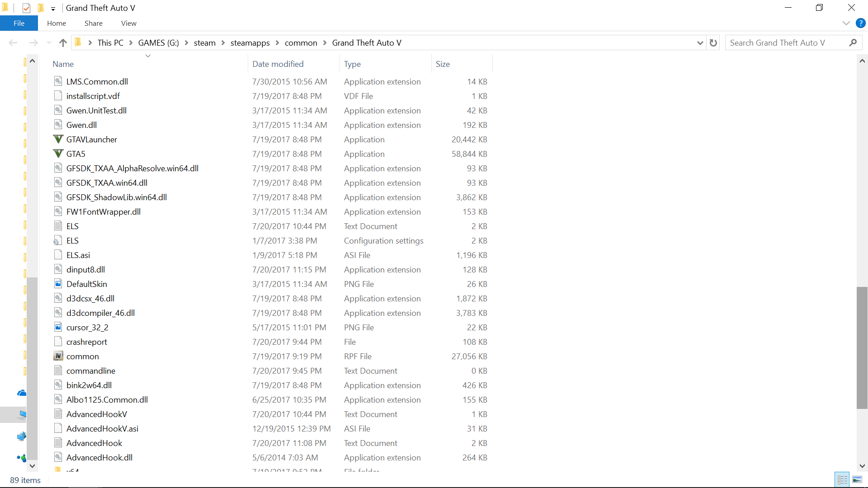Click the DefaultSkin PNG file icon
This screenshot has height=488, width=868.
point(58,284)
